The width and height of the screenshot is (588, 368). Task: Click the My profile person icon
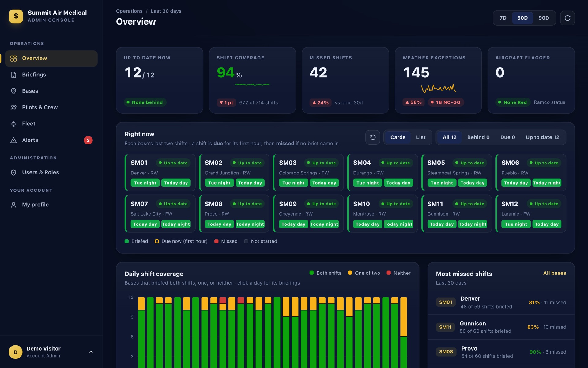pos(13,205)
